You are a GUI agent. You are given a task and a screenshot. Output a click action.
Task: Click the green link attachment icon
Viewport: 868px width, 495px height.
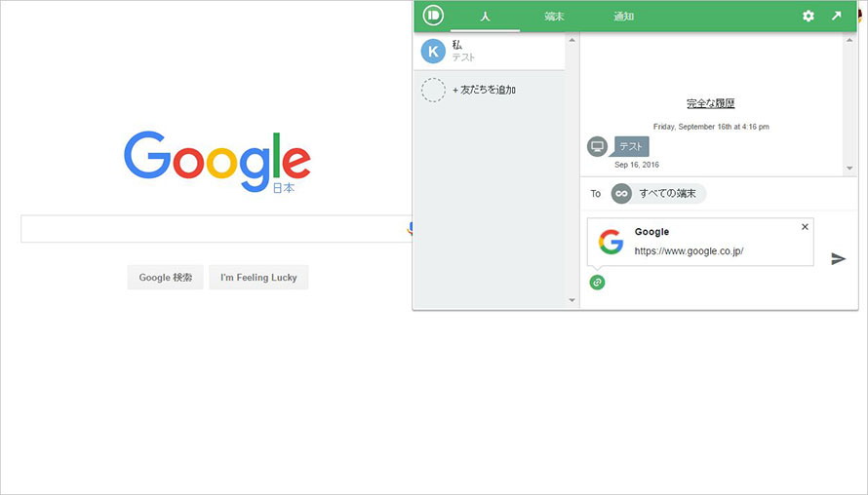point(597,283)
